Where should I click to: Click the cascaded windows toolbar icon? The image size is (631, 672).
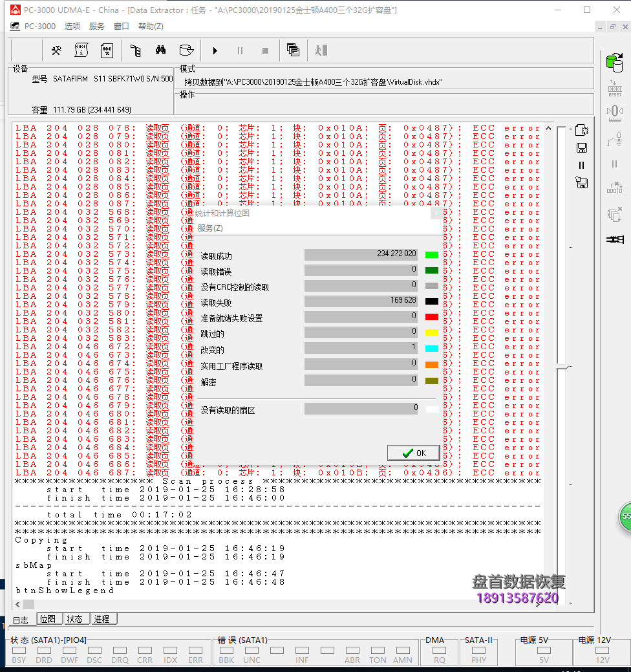coord(293,50)
